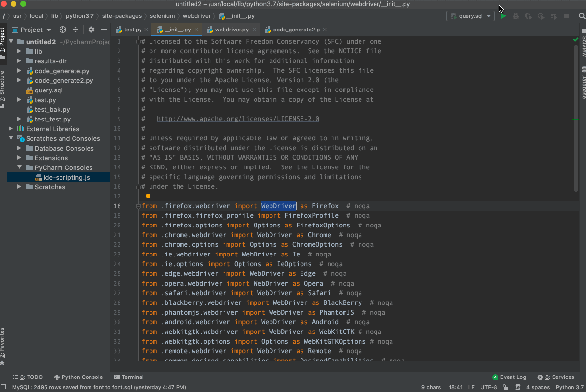Image resolution: width=586 pixels, height=392 pixels.
Task: Open the Favorites side tab
Action: point(3,347)
